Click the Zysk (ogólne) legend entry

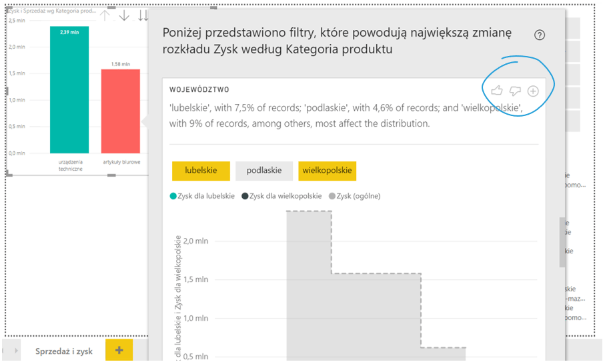(x=355, y=196)
